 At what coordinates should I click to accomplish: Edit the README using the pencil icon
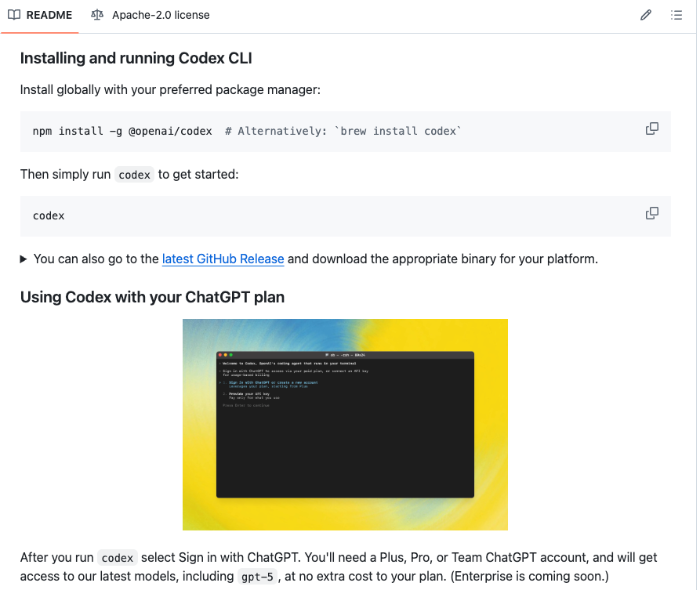645,14
